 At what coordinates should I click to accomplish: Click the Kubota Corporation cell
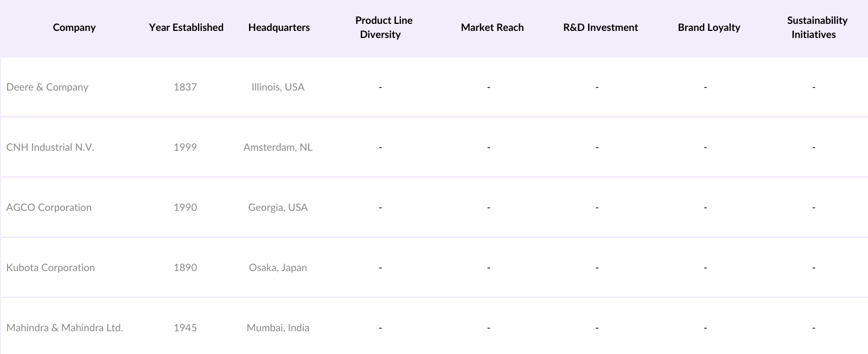coord(50,268)
